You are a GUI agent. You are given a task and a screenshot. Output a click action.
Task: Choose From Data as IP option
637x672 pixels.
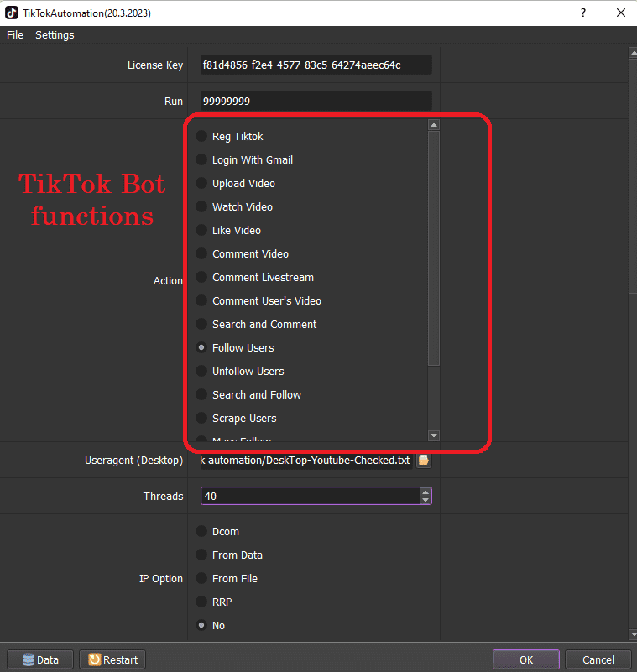[229, 555]
